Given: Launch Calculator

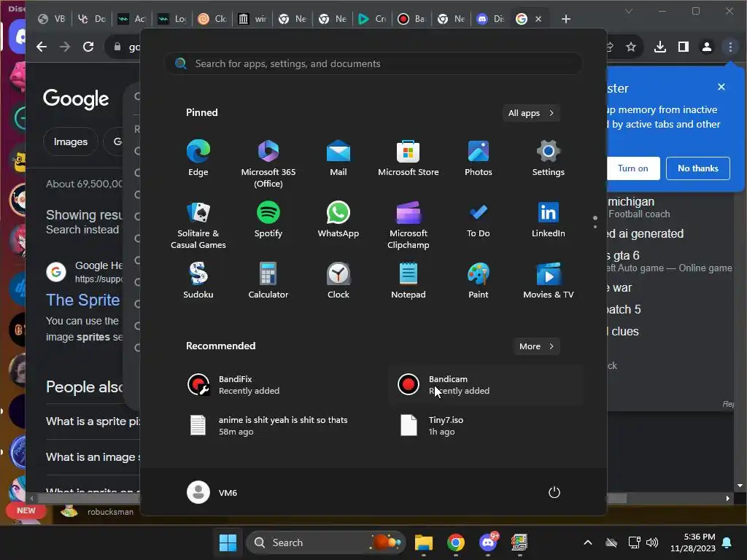Looking at the screenshot, I should [268, 281].
